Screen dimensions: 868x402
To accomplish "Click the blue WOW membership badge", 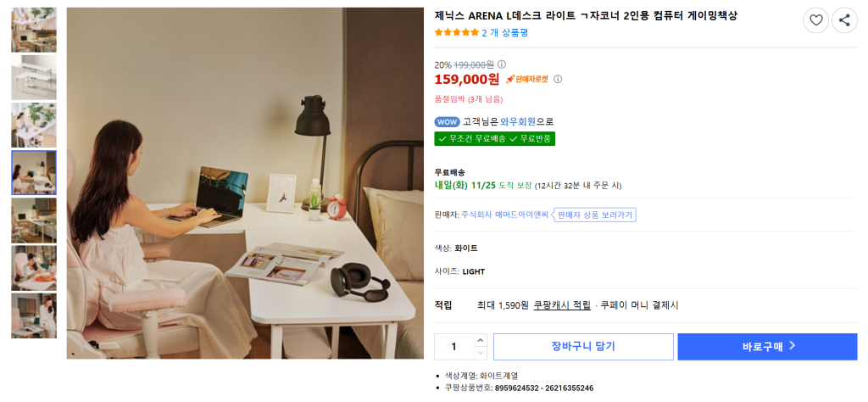I will 447,122.
